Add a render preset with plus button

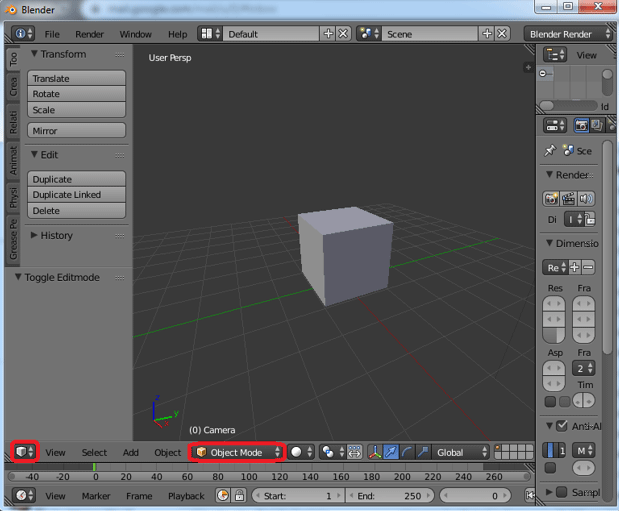(x=574, y=267)
